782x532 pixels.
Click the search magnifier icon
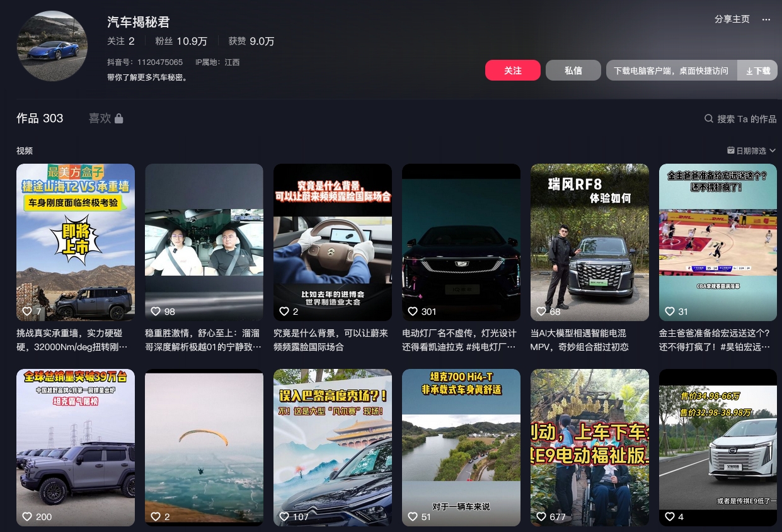(x=709, y=119)
